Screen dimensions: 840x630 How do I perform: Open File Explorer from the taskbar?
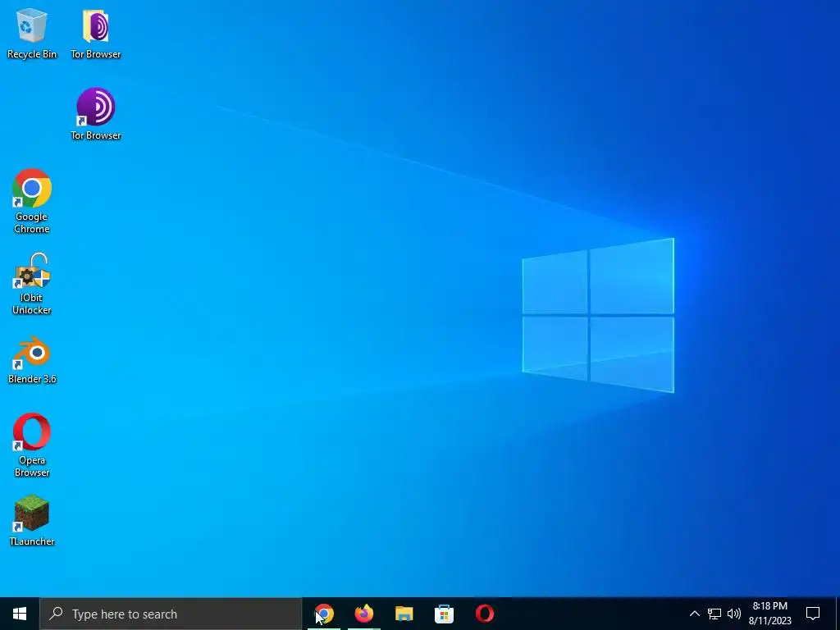(404, 614)
